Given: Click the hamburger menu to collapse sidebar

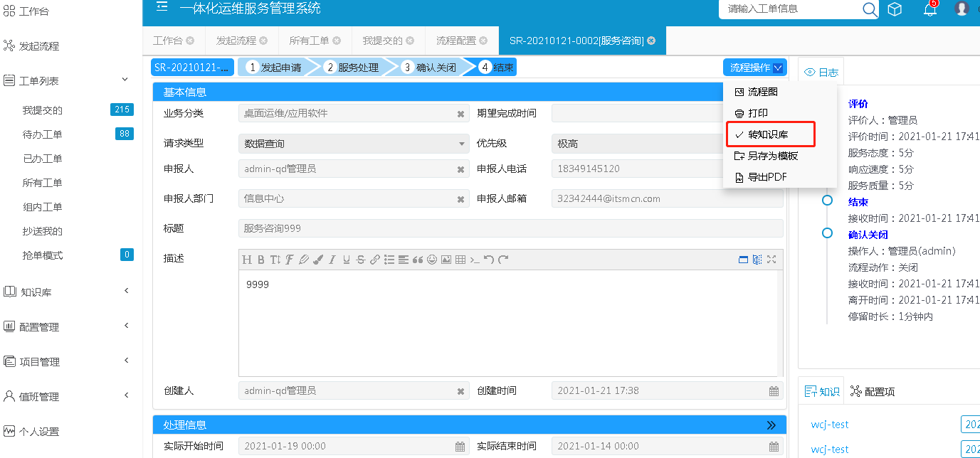Looking at the screenshot, I should [162, 7].
